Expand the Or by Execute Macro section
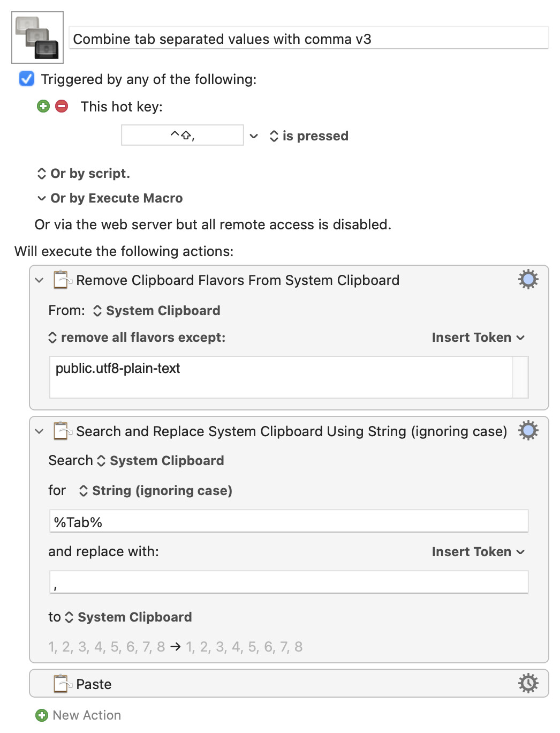Screen dimensions: 560x733 tap(42, 198)
